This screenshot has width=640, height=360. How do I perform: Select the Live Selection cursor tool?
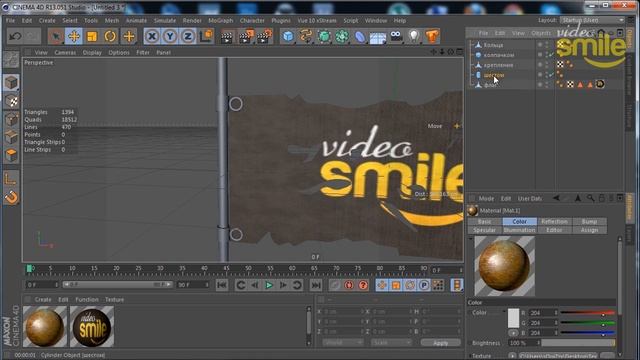[x=55, y=37]
